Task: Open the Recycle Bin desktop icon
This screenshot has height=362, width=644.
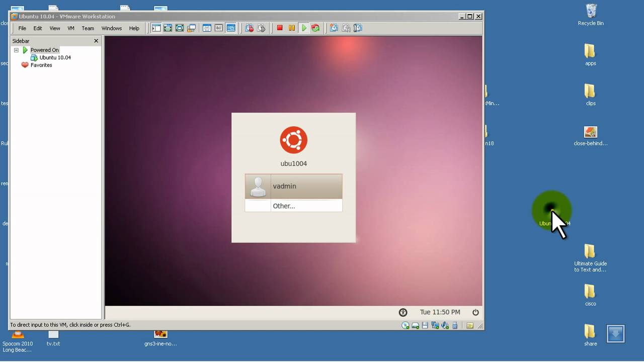Action: point(591,15)
